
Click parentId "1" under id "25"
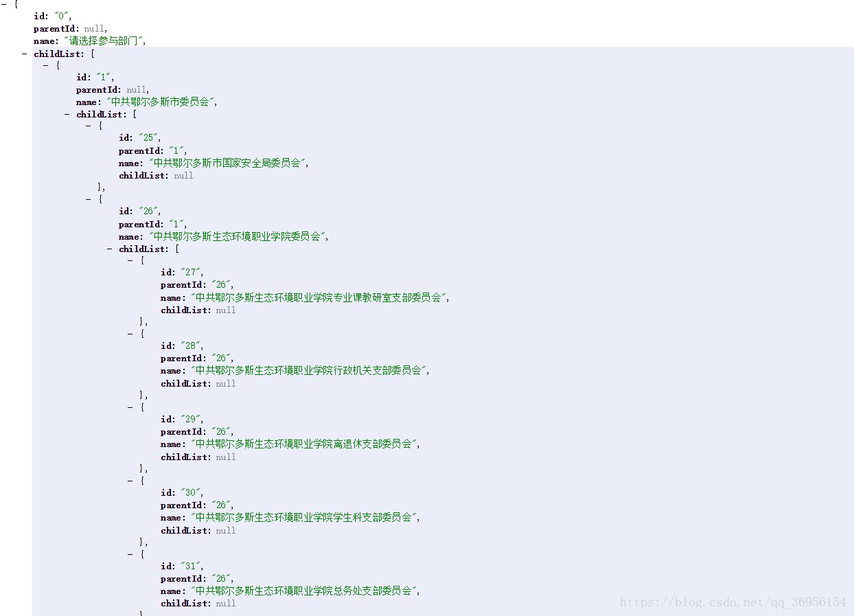(x=177, y=151)
